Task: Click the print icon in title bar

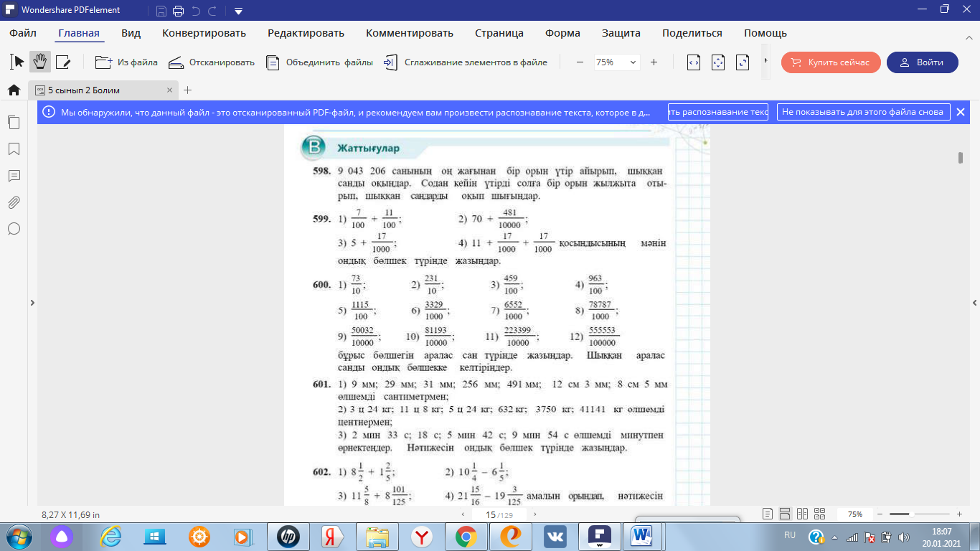Action: (178, 11)
